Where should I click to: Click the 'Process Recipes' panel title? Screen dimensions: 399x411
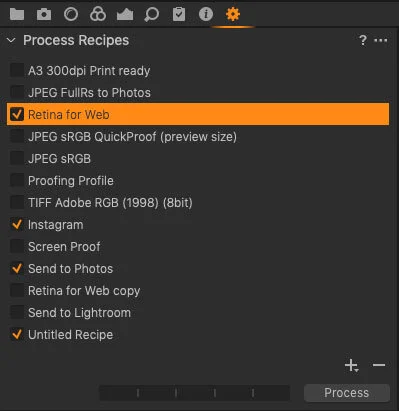[76, 41]
